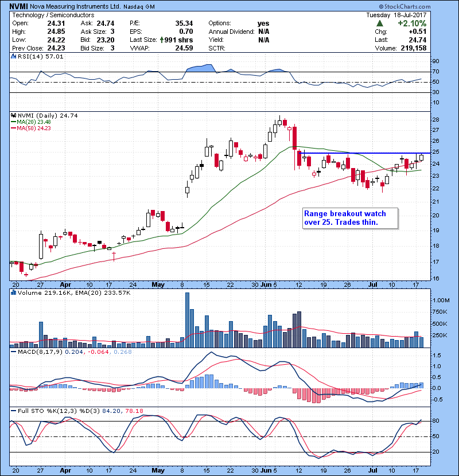This screenshot has height=476, width=459.
Task: Click Technology / Semiconductors sector text
Action: point(53,15)
